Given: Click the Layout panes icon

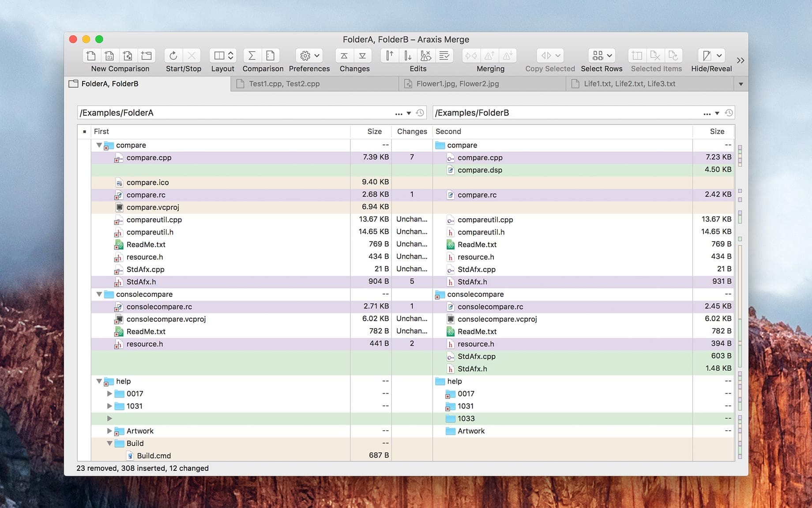Looking at the screenshot, I should tap(220, 55).
